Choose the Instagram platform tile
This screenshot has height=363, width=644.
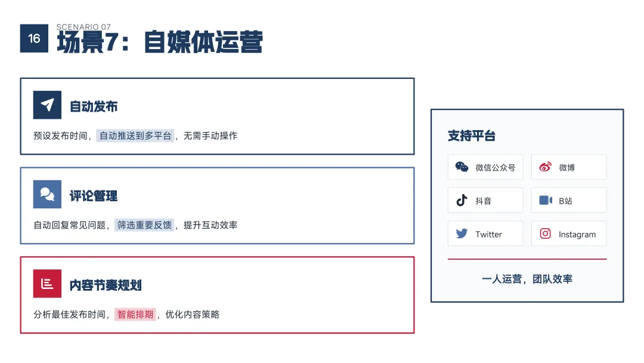pos(569,233)
